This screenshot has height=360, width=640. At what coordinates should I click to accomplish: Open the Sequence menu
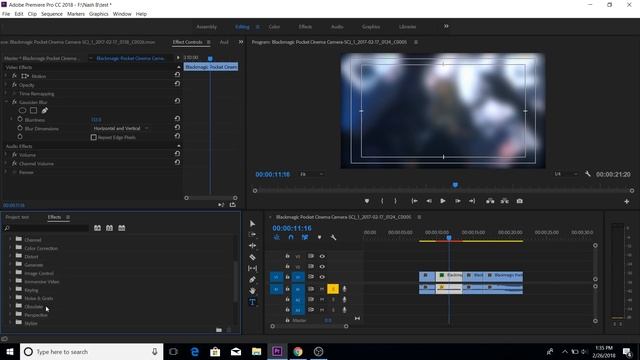tap(52, 14)
